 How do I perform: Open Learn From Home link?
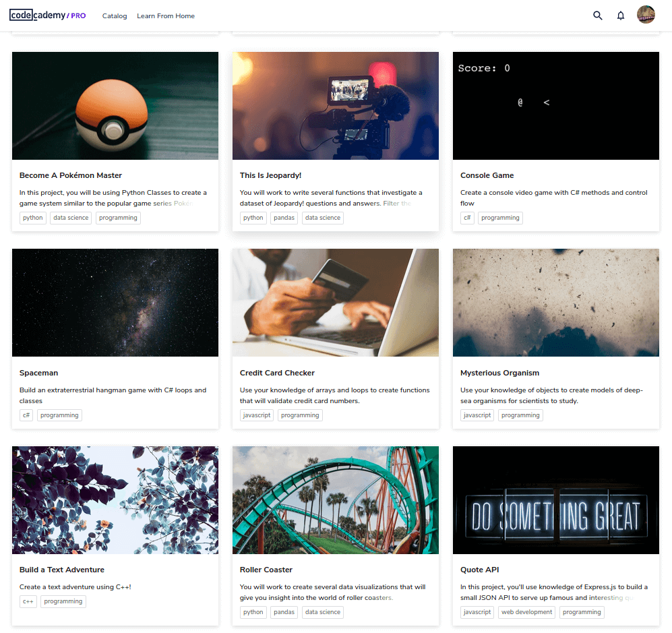(165, 16)
